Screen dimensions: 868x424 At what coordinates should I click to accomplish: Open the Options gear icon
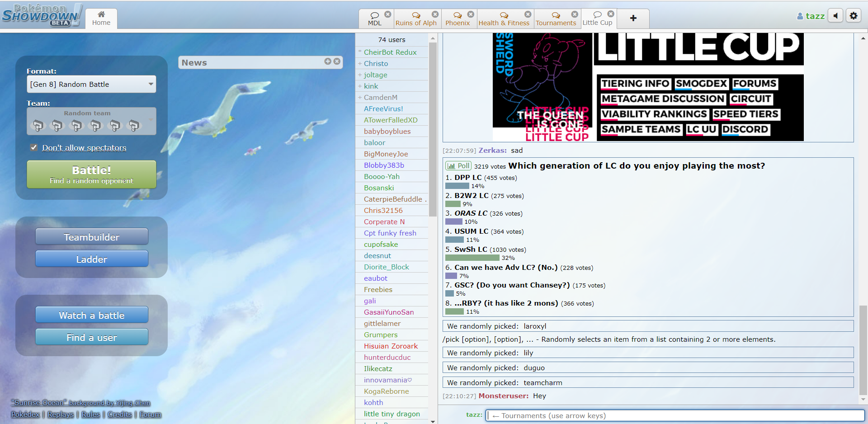(853, 16)
